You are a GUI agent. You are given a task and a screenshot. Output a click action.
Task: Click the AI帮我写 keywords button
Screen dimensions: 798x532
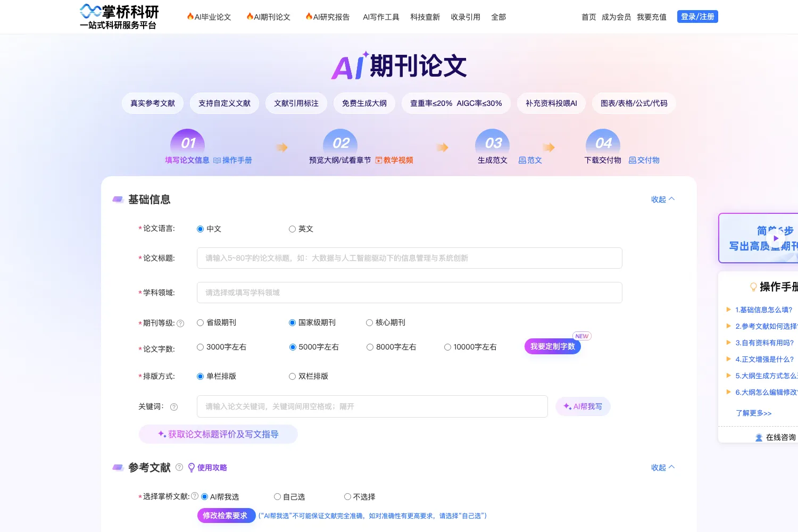tap(583, 406)
